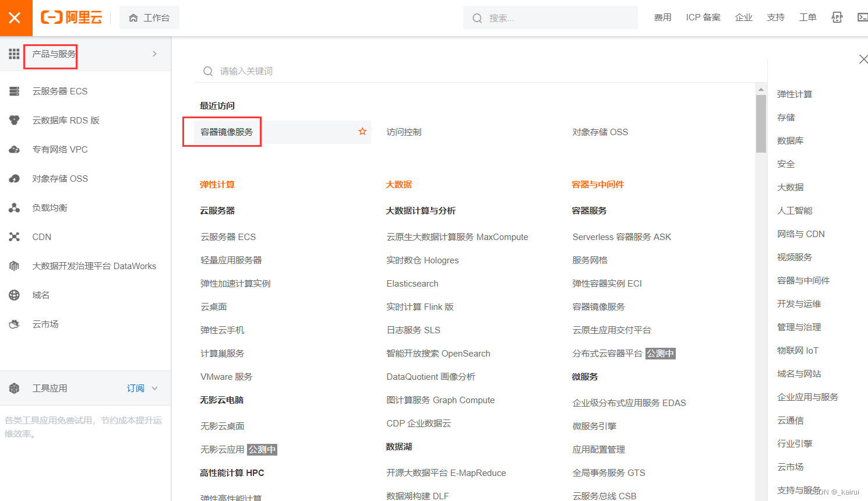Click the VPC cloud icon in sidebar
This screenshot has width=868, height=501.
tap(15, 150)
